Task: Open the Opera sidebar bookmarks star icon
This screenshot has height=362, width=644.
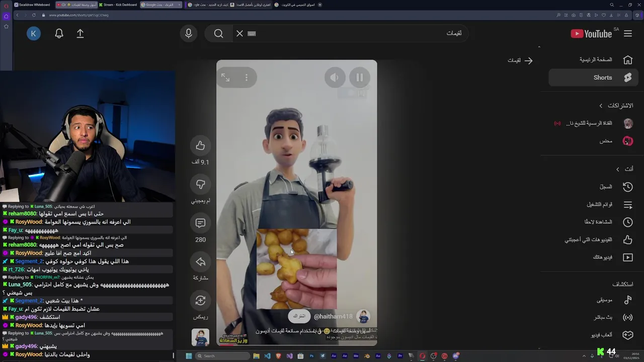Action: pyautogui.click(x=6, y=26)
